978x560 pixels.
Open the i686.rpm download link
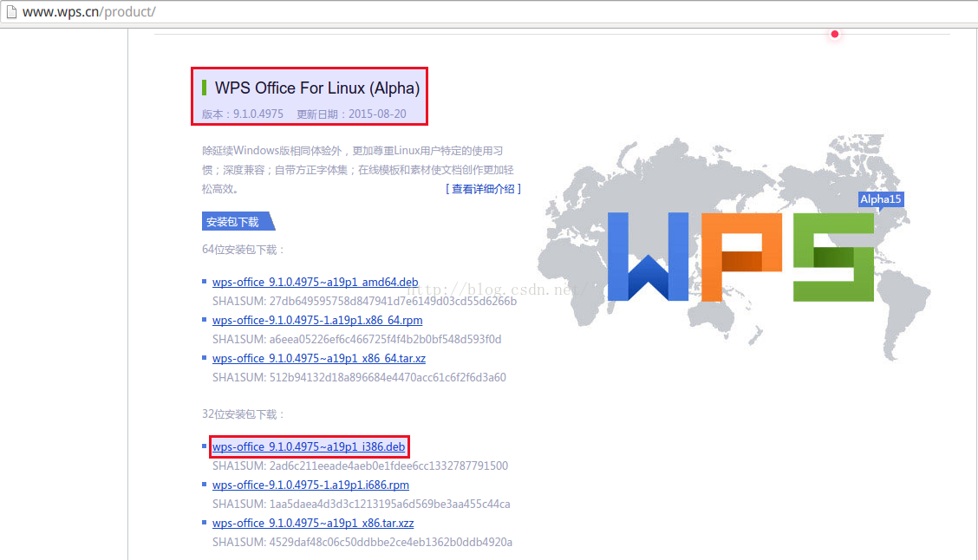click(x=310, y=485)
